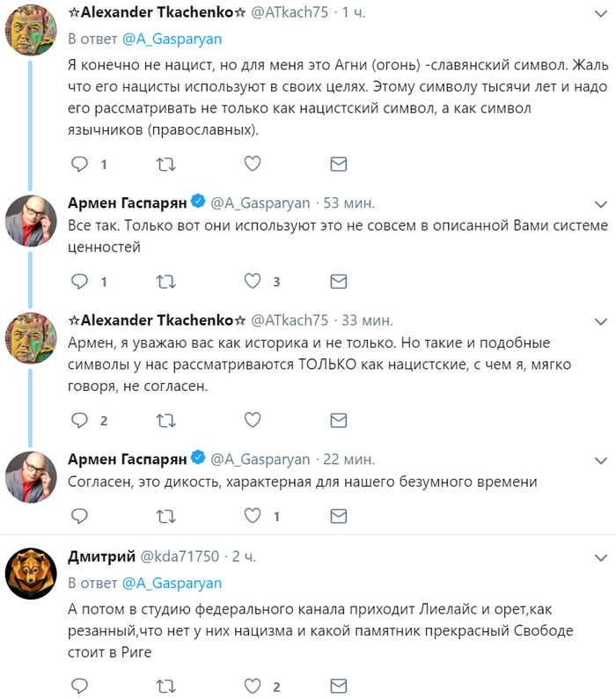Send Armen Gasparyan's 53 min. tweet by direct message

coord(338,282)
